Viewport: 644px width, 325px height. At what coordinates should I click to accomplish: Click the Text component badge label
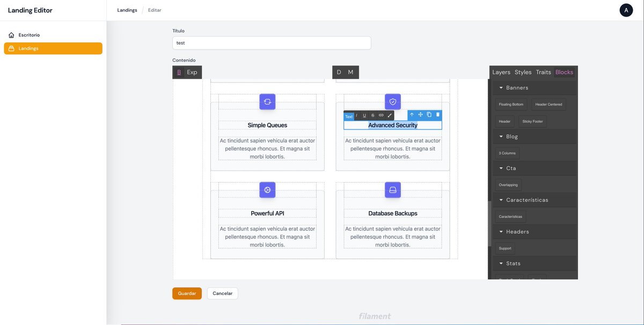point(349,117)
